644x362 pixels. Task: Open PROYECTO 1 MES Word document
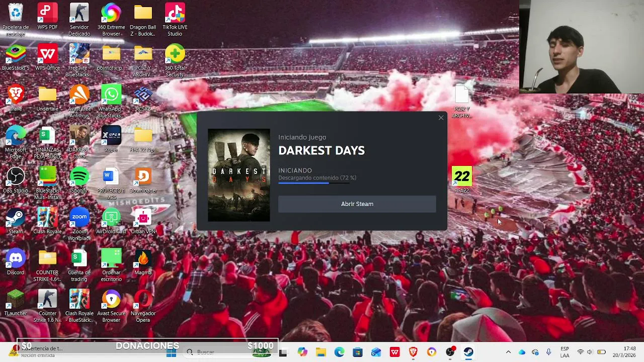click(111, 183)
